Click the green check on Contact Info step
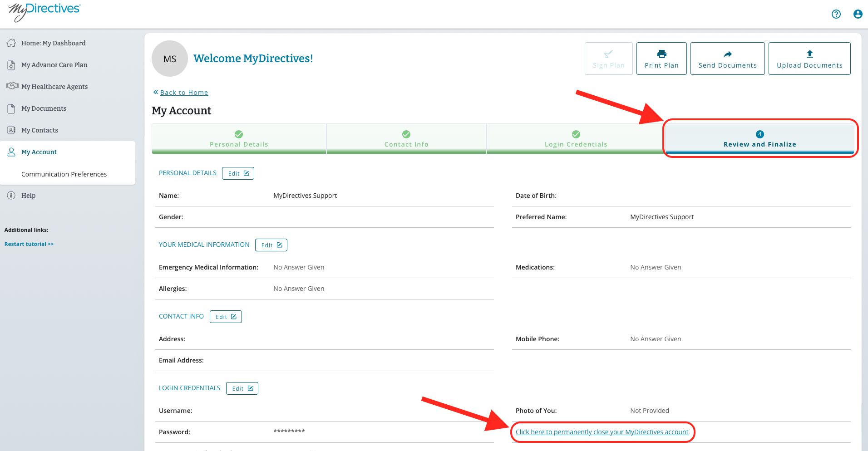 click(406, 134)
